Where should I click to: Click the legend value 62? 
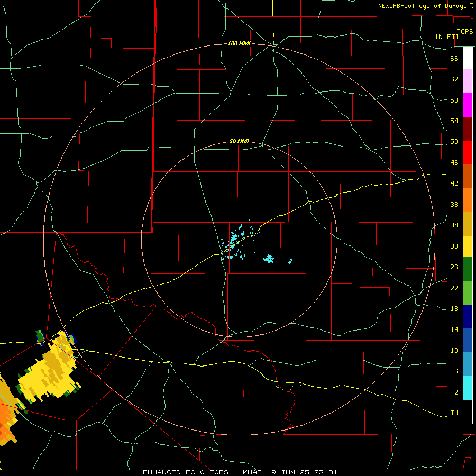454,79
